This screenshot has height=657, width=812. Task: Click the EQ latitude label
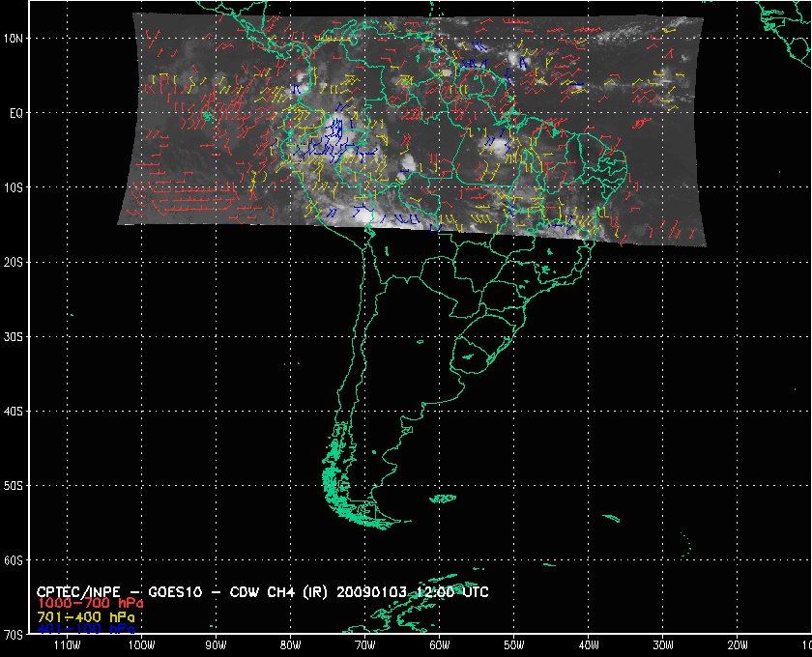point(15,112)
